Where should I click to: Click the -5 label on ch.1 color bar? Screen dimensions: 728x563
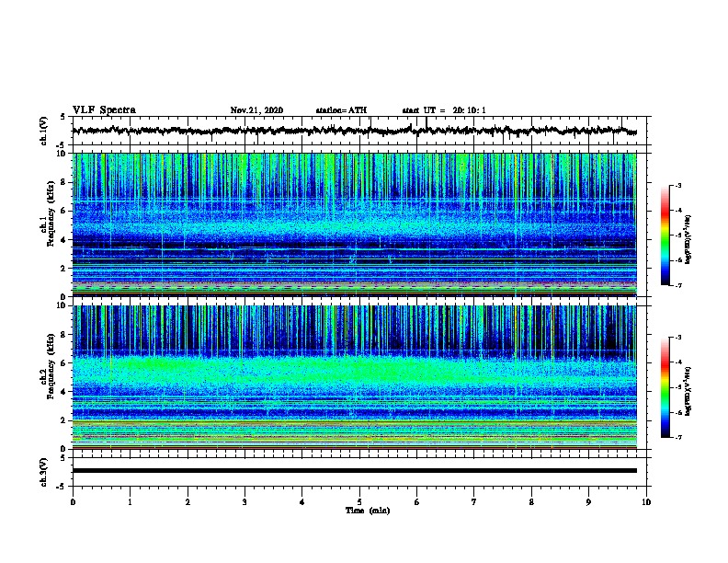point(677,236)
